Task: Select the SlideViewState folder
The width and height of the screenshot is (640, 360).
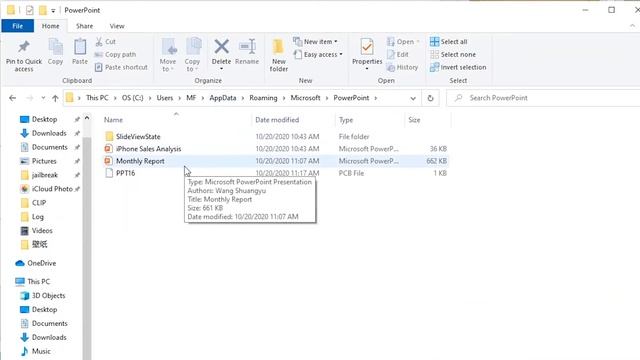Action: click(138, 137)
